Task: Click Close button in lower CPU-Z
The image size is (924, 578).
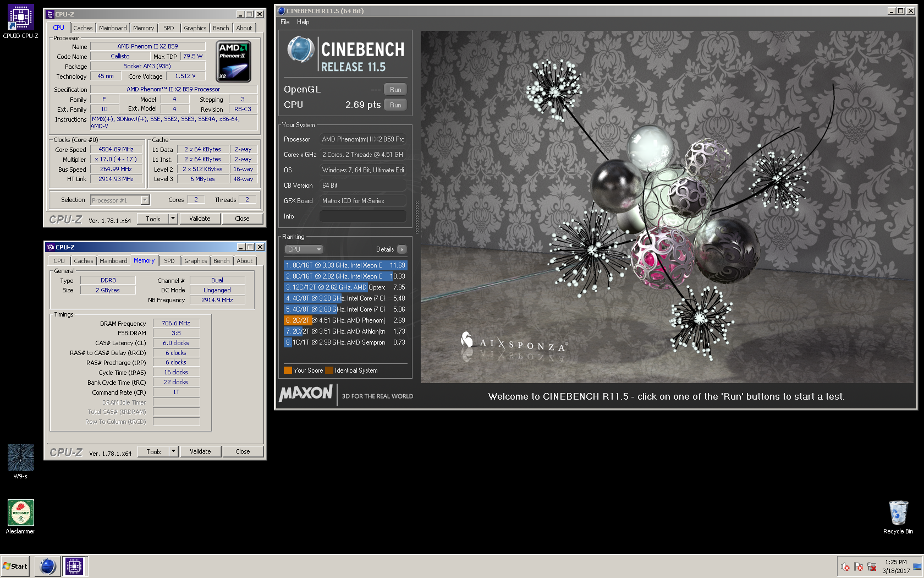Action: [x=243, y=451]
